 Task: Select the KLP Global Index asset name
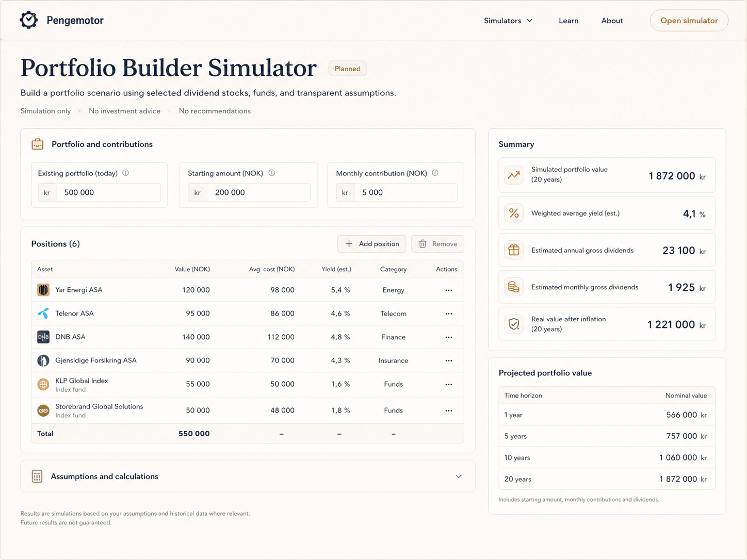tap(82, 381)
